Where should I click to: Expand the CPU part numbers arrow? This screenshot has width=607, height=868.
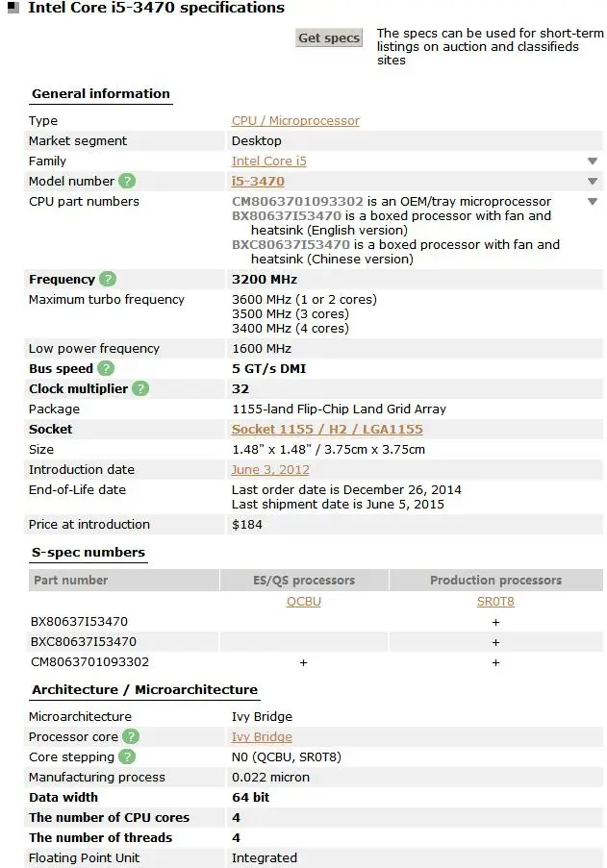593,202
